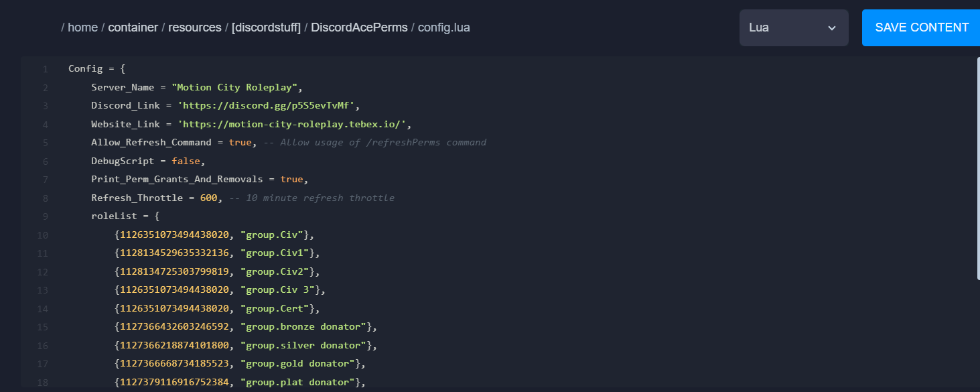
Task: Click the true value of Allow_Refresh_Command
Action: coord(240,143)
